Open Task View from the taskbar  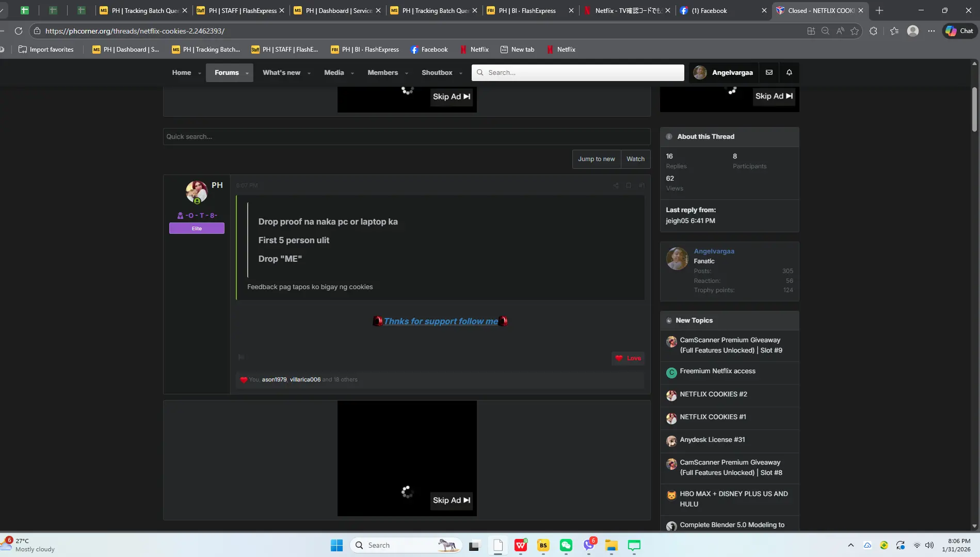click(474, 545)
